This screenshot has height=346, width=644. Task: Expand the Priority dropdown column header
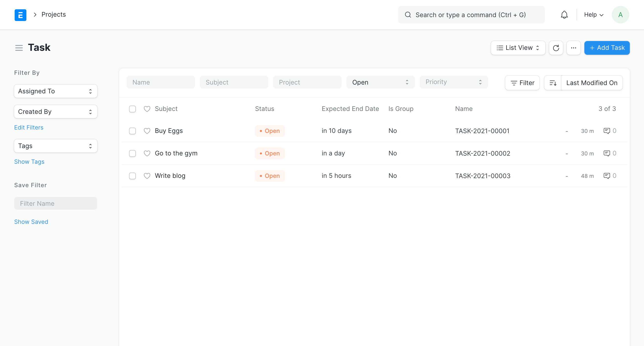point(454,82)
